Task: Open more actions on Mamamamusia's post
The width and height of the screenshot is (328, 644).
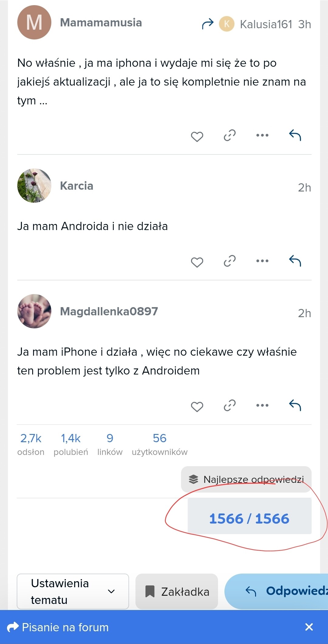Action: click(x=262, y=135)
